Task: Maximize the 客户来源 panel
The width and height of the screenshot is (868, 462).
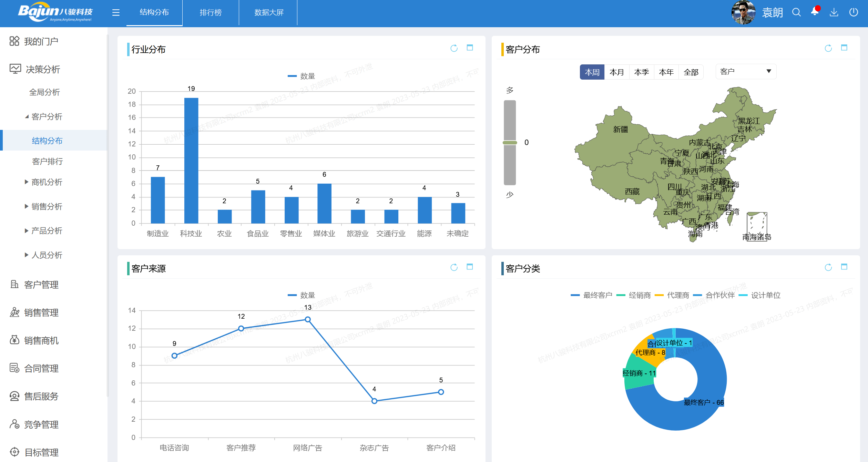Action: click(x=470, y=267)
